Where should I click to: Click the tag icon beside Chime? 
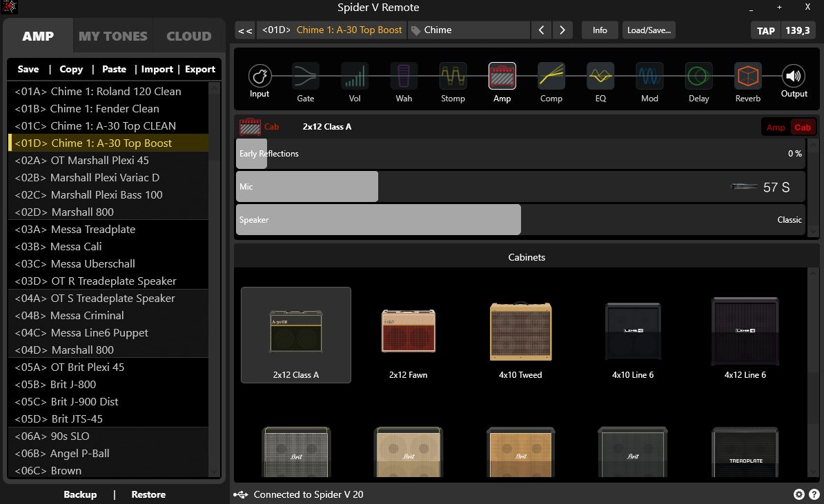(x=415, y=30)
